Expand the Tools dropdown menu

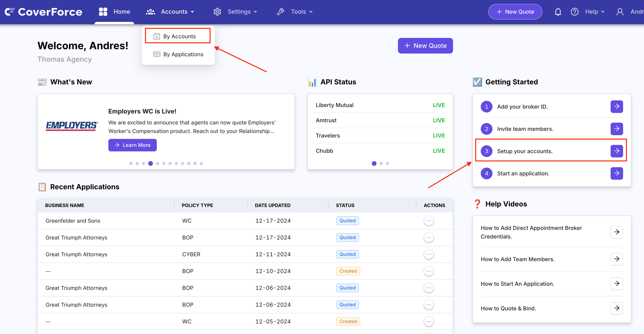coord(295,12)
